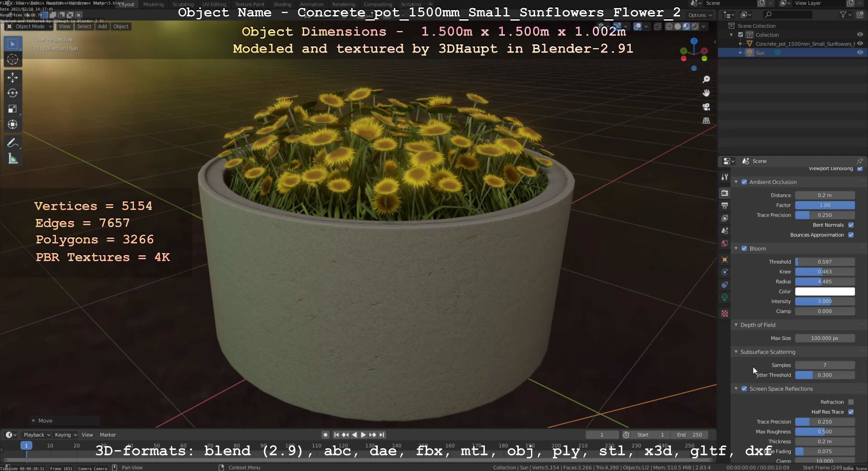868x471 pixels.
Task: Open the Add menu in viewport header
Action: click(x=102, y=27)
